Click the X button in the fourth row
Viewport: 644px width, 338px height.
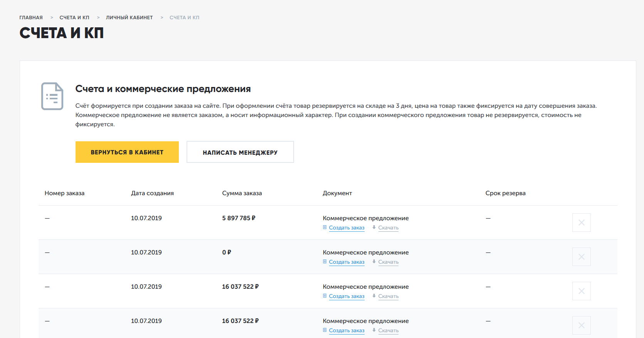(581, 325)
